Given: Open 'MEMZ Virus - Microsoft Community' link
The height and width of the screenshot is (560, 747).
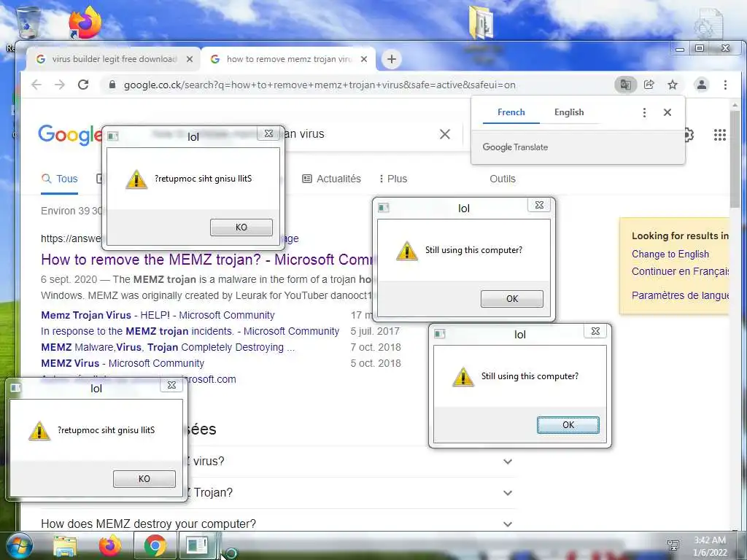Looking at the screenshot, I should pos(123,363).
